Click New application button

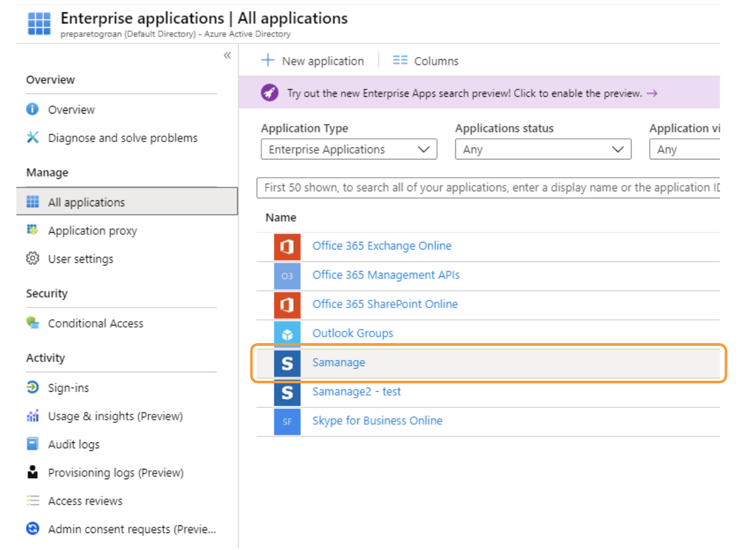point(313,61)
